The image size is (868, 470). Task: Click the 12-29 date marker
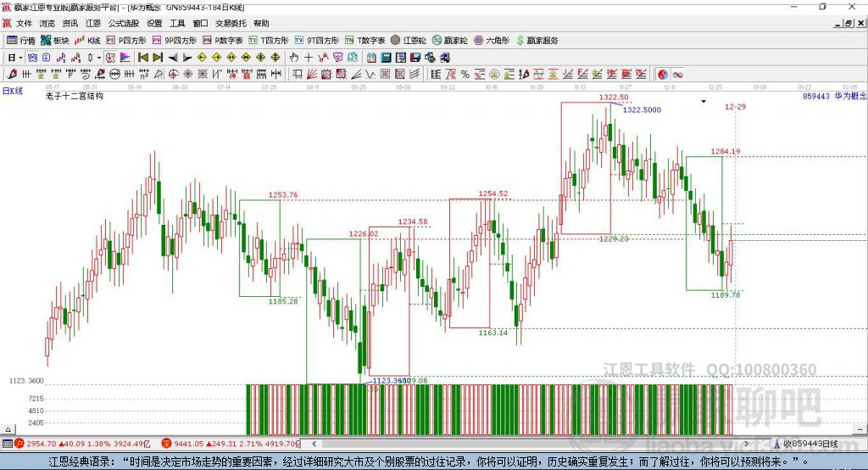pos(735,106)
